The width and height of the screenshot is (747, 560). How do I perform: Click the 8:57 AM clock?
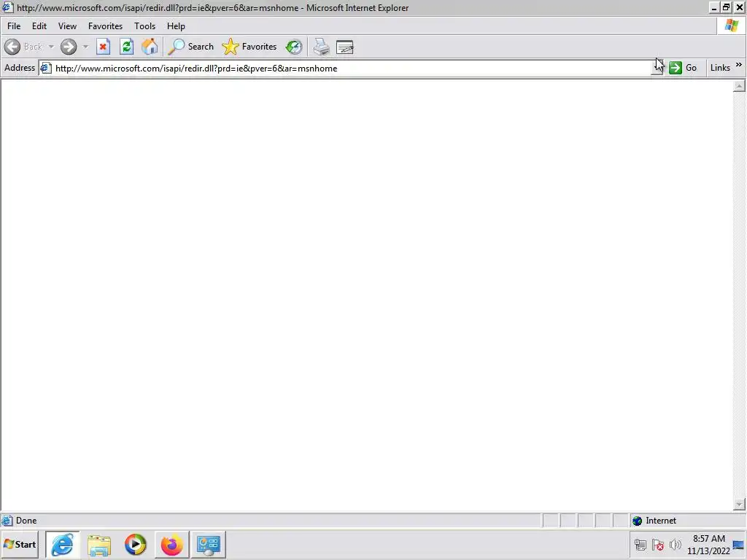coord(708,539)
